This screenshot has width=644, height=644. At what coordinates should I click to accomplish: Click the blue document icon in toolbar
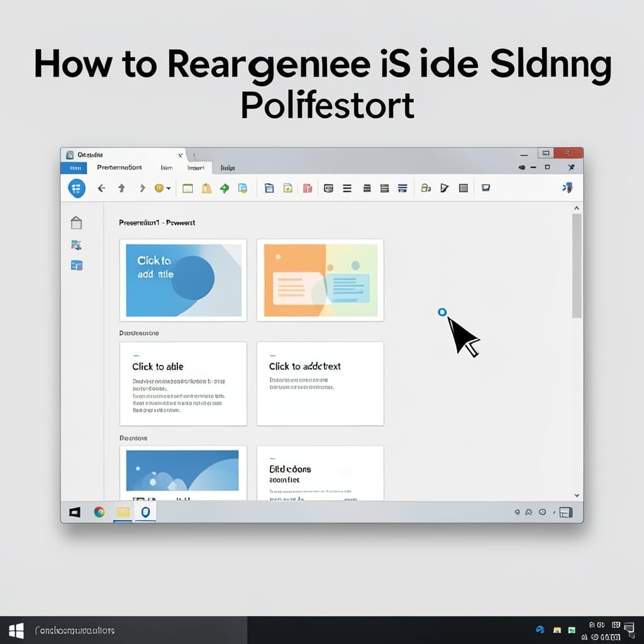269,188
